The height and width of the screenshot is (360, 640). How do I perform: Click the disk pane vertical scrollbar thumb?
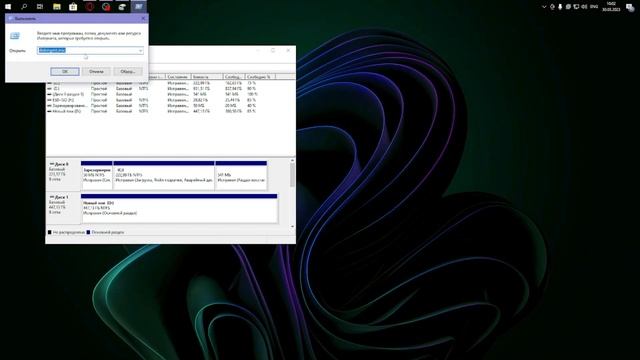point(292,176)
